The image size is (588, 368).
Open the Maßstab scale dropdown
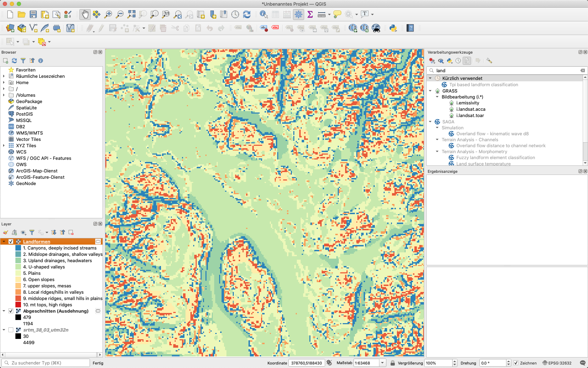point(383,363)
